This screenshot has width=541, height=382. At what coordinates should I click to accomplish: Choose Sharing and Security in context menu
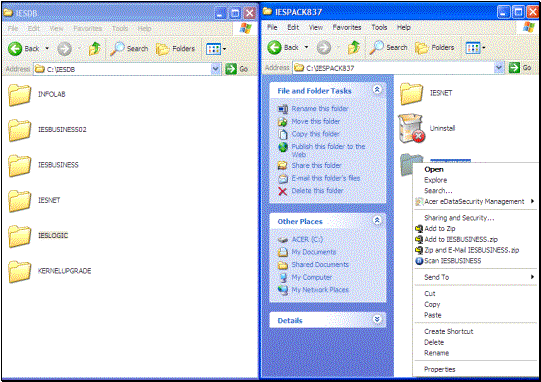pos(459,218)
